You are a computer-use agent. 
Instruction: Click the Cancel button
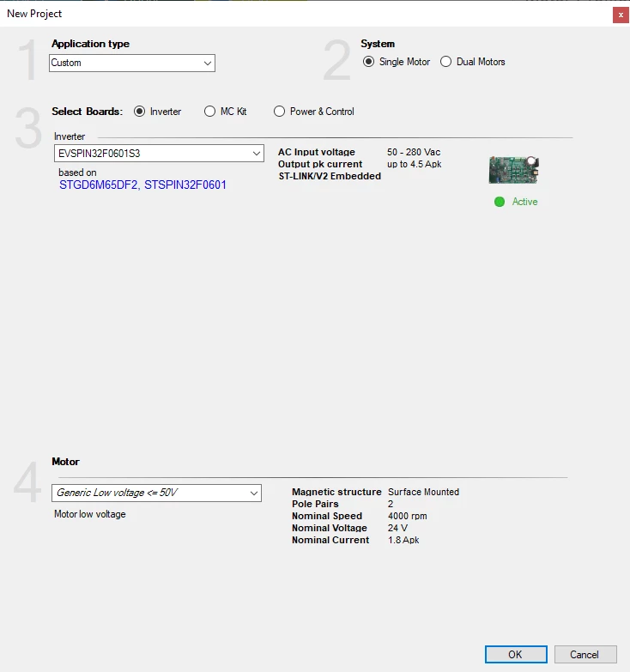[x=585, y=655]
